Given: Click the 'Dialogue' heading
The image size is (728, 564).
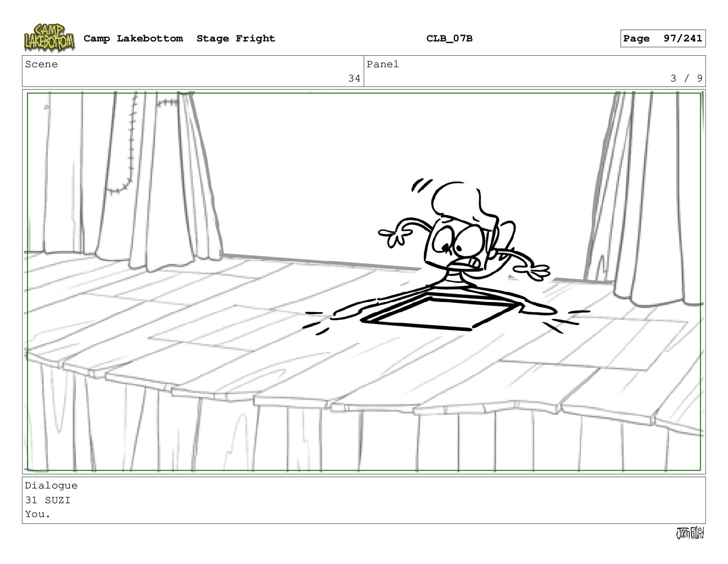Looking at the screenshot, I should [x=51, y=486].
